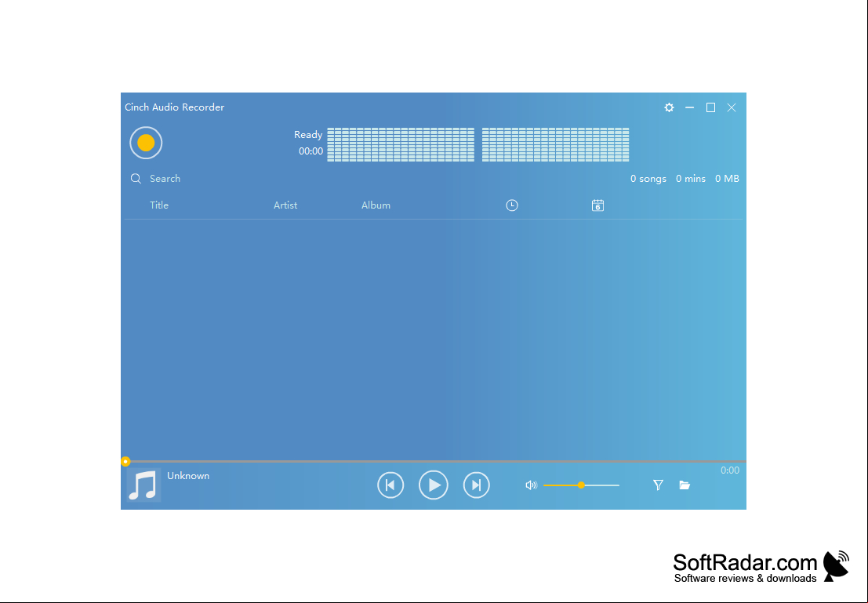Click the magnifier search icon
The height and width of the screenshot is (603, 868).
tap(136, 178)
